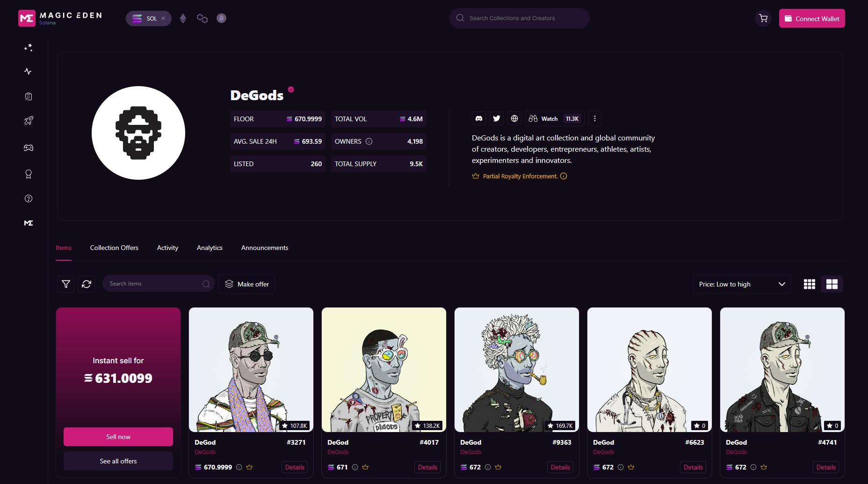
Task: Expand the Price: Low to high sort dropdown
Action: point(742,284)
